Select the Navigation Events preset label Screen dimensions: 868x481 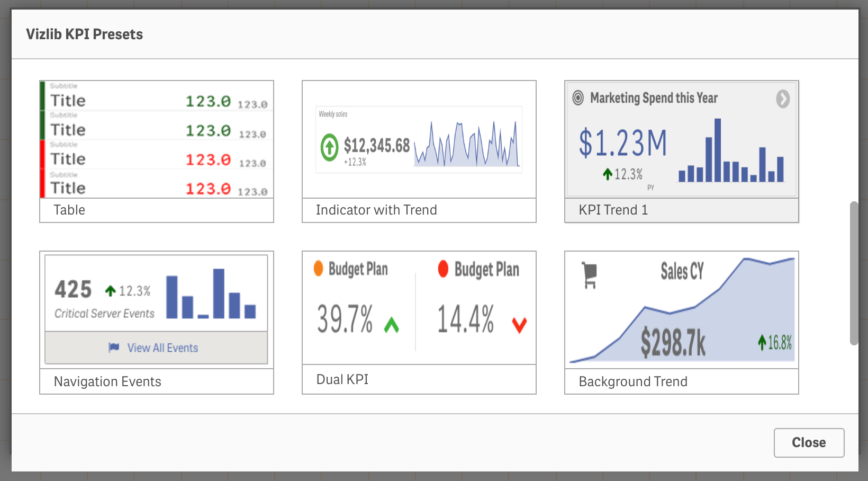click(x=107, y=381)
